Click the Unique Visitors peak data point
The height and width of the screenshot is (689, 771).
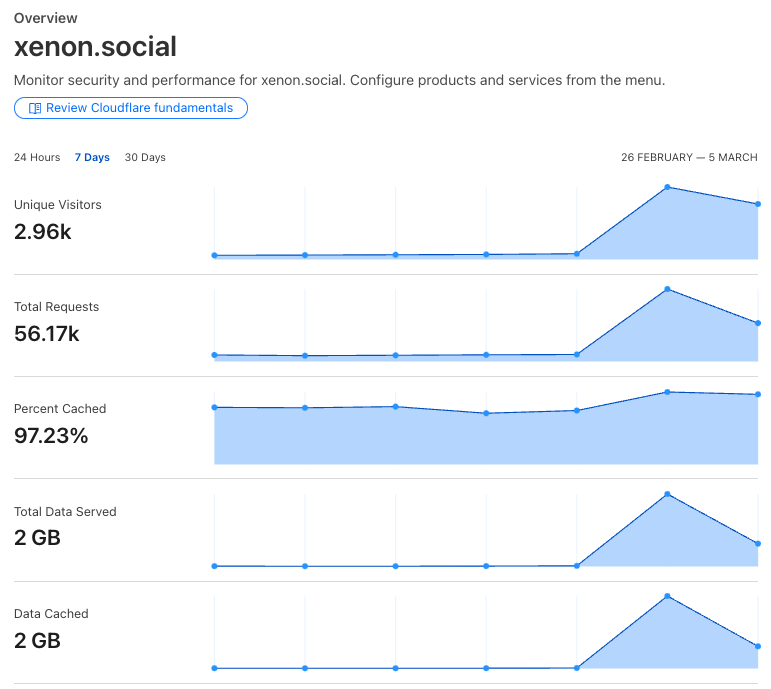coord(667,187)
